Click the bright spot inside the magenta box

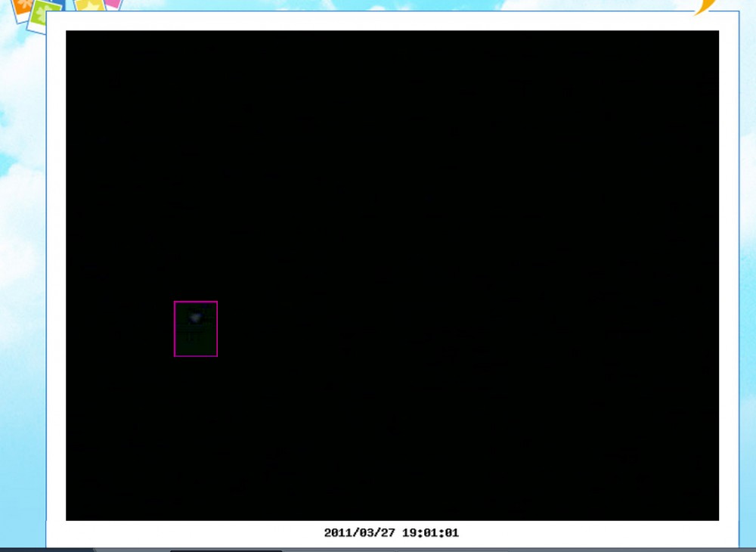point(196,317)
